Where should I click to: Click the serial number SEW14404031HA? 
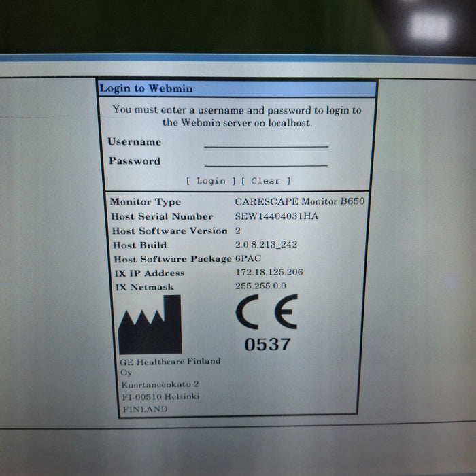point(276,216)
